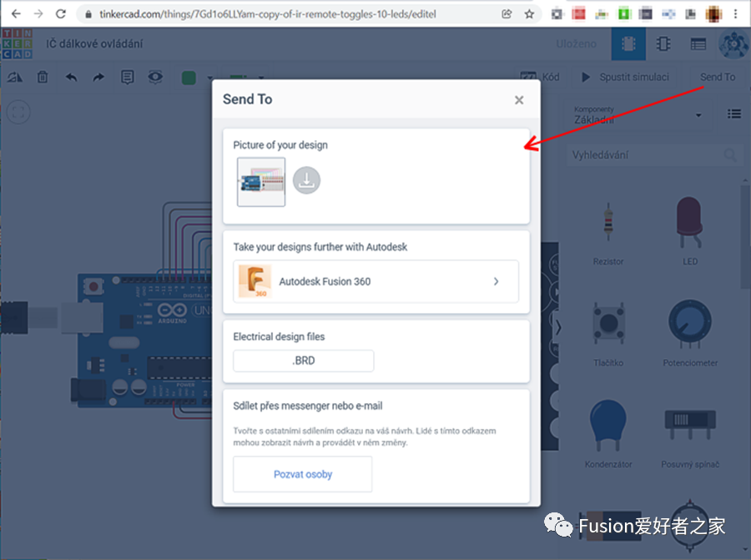Click the Send To toolbar button
Viewport: 751px width, 560px height.
pos(717,77)
